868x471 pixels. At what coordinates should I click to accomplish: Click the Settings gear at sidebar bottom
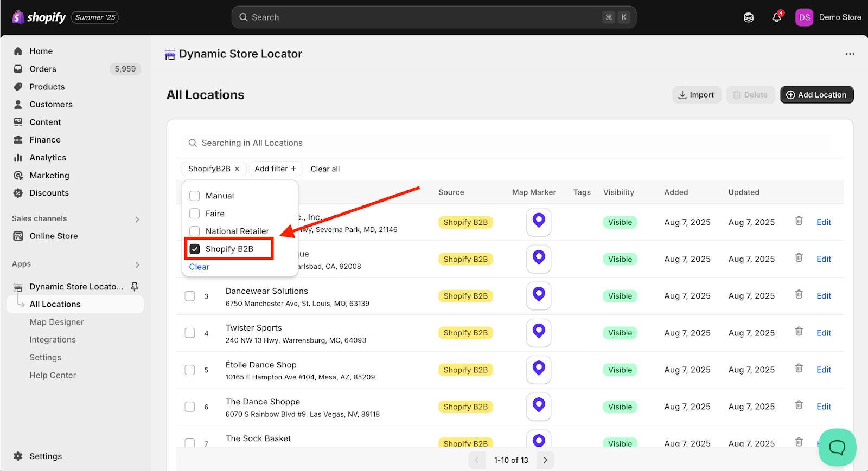point(18,456)
